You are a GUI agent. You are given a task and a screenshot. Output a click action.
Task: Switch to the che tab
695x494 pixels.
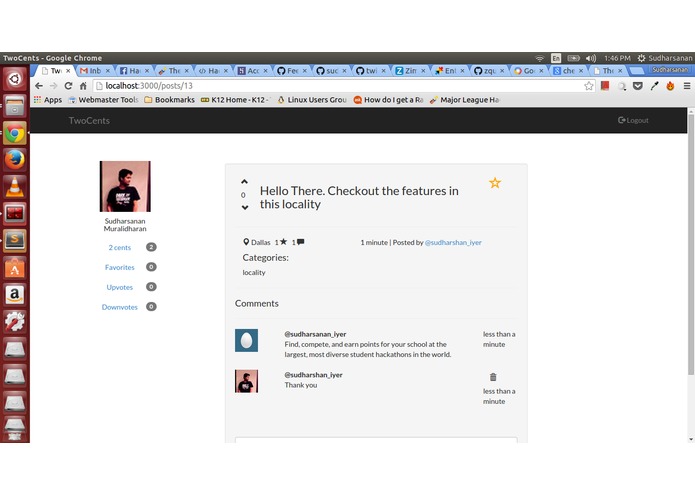[566, 71]
